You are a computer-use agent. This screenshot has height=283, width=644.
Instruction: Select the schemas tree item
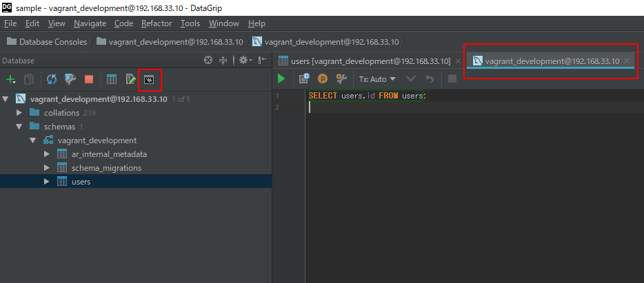click(x=59, y=126)
